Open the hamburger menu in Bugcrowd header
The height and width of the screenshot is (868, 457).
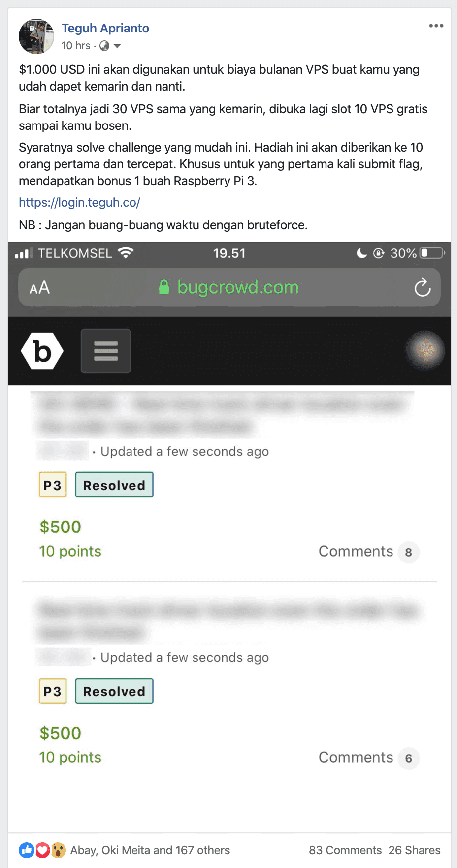106,351
